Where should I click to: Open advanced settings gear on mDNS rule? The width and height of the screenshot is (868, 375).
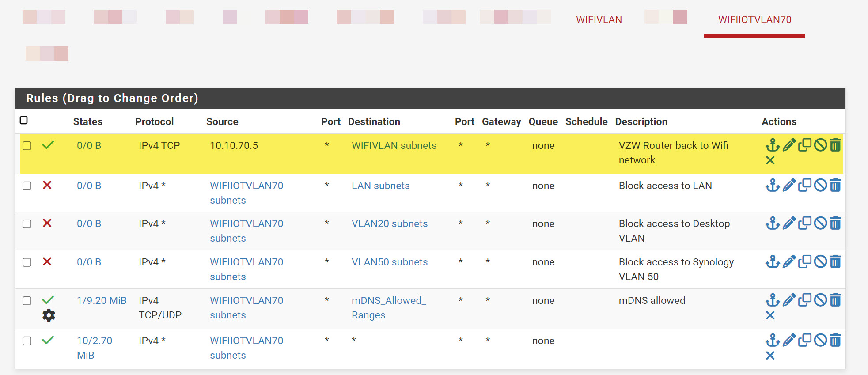(x=49, y=315)
